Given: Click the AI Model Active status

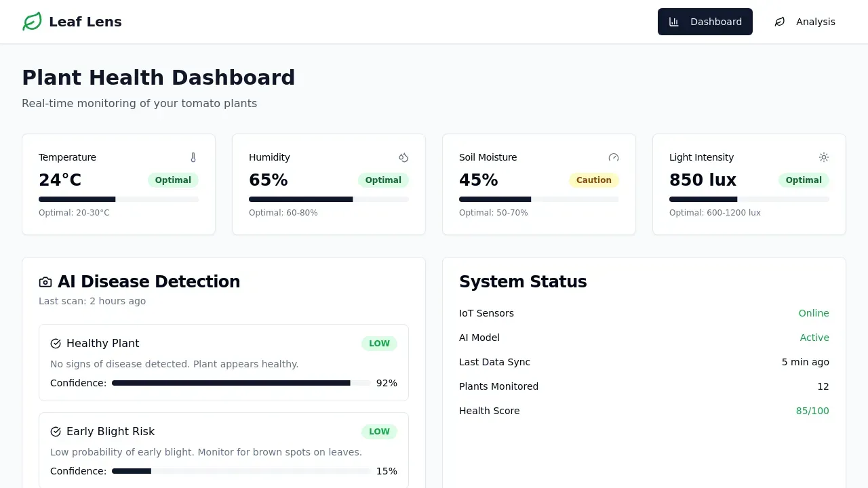Looking at the screenshot, I should point(814,338).
